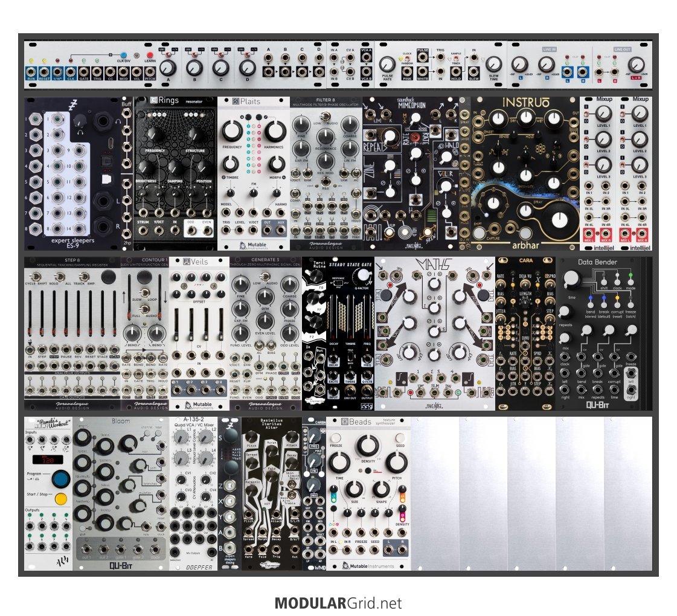677x616 pixels.
Task: Hit the yellow Start/Stop button on Pamela's Workout
Action: click(61, 499)
